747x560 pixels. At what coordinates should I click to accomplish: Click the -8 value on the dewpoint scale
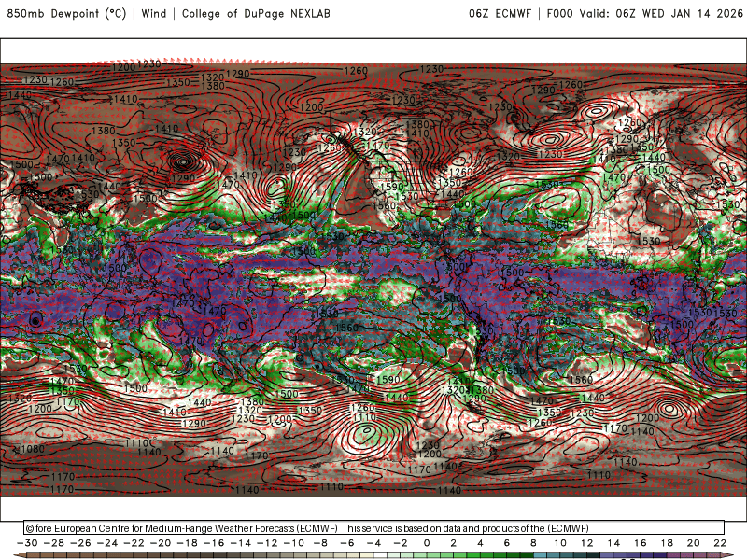[320, 543]
